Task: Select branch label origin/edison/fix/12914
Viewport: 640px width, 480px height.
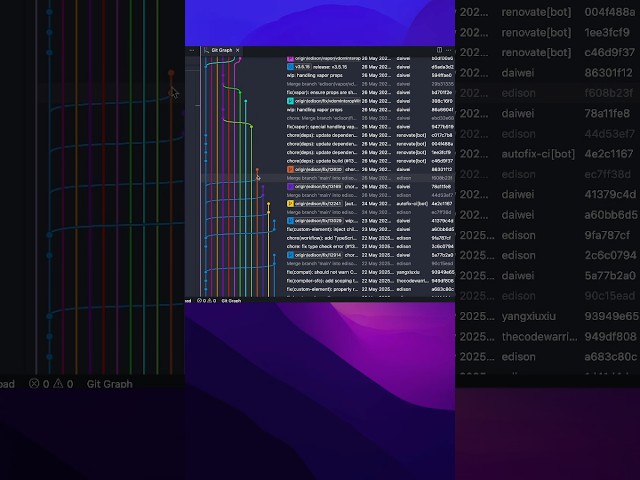Action: (x=318, y=255)
